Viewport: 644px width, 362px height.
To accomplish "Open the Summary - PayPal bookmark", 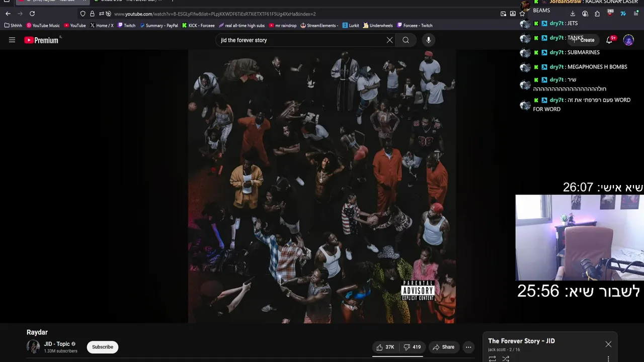I will (x=159, y=25).
